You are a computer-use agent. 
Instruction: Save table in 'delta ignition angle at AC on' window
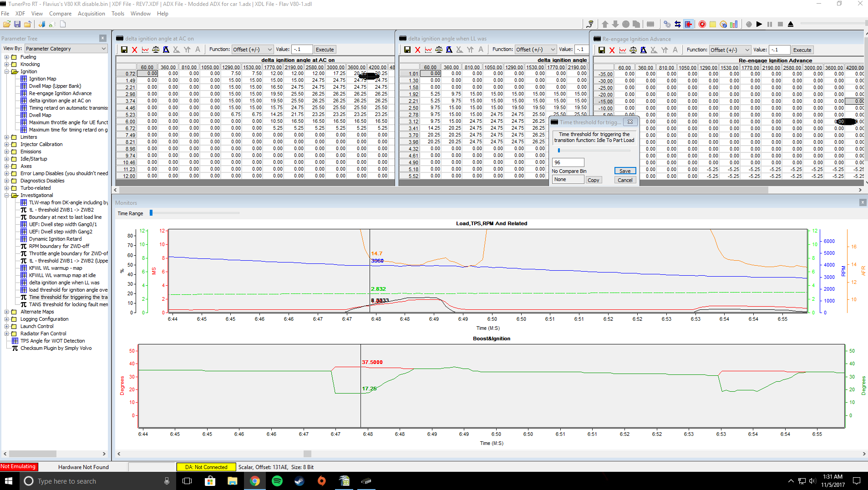click(124, 50)
